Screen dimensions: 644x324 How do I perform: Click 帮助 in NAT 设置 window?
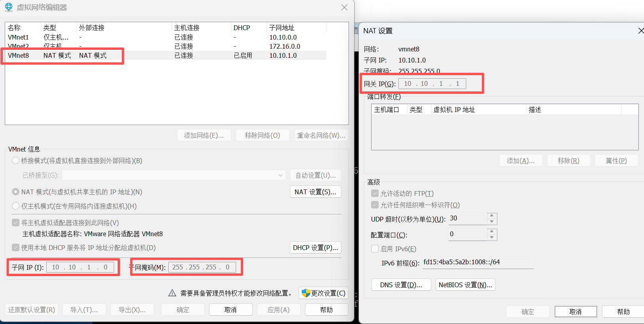(x=623, y=312)
